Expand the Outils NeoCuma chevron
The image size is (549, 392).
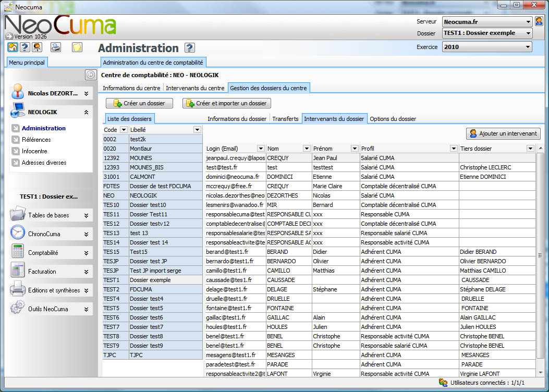click(86, 310)
